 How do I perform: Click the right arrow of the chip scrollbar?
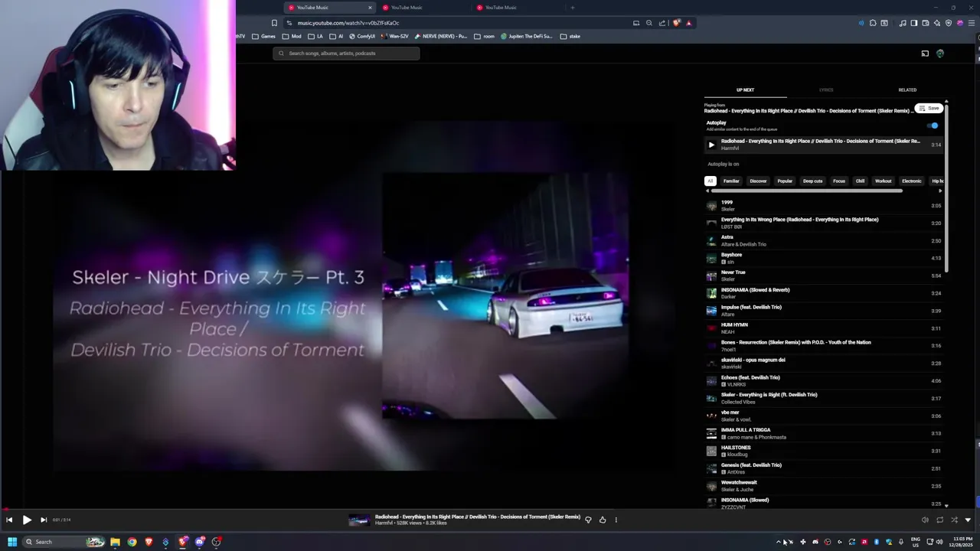(x=940, y=191)
